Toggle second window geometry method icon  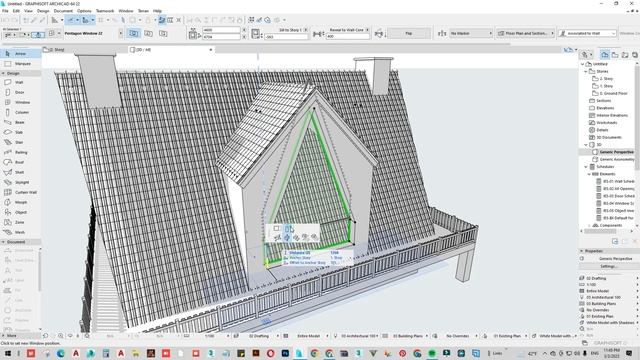[149, 33]
